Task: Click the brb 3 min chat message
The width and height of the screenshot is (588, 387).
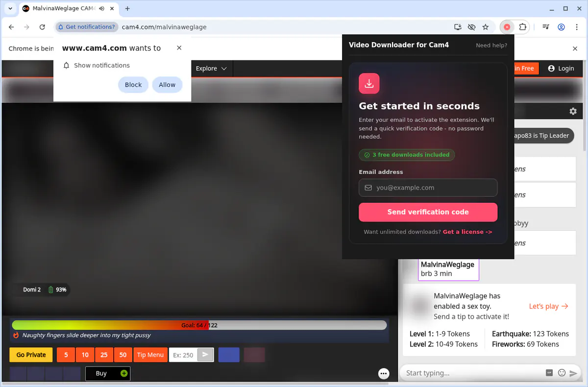Action: pyautogui.click(x=448, y=269)
